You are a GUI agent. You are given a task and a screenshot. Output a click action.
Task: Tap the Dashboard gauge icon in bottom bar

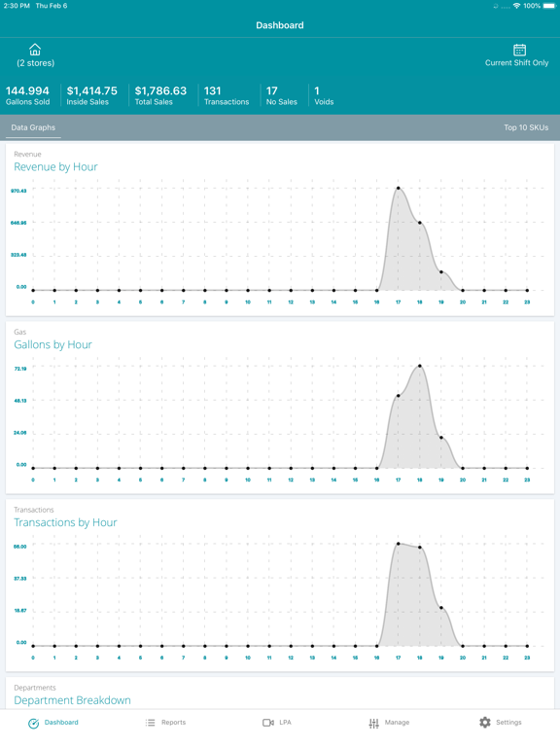[33, 724]
